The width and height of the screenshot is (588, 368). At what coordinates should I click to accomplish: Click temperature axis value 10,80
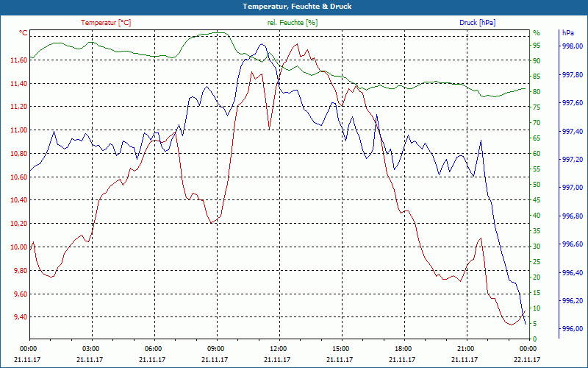pyautogui.click(x=19, y=154)
